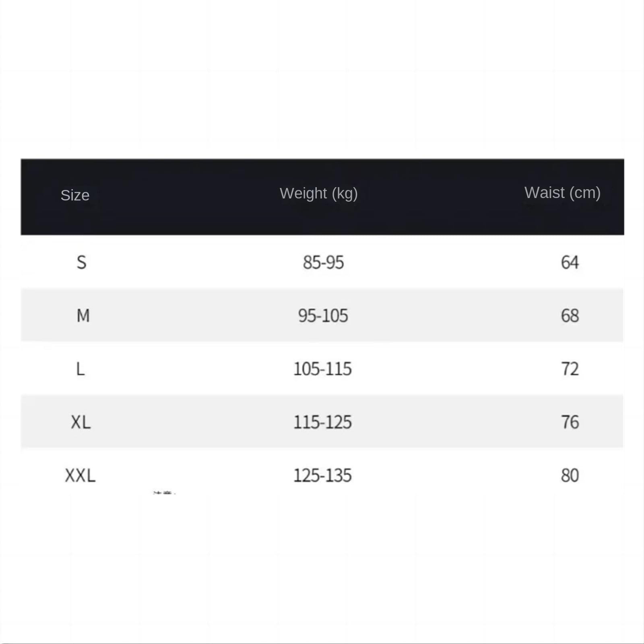Image resolution: width=644 pixels, height=644 pixels.
Task: Click the Waist (cm) column header
Action: point(562,193)
